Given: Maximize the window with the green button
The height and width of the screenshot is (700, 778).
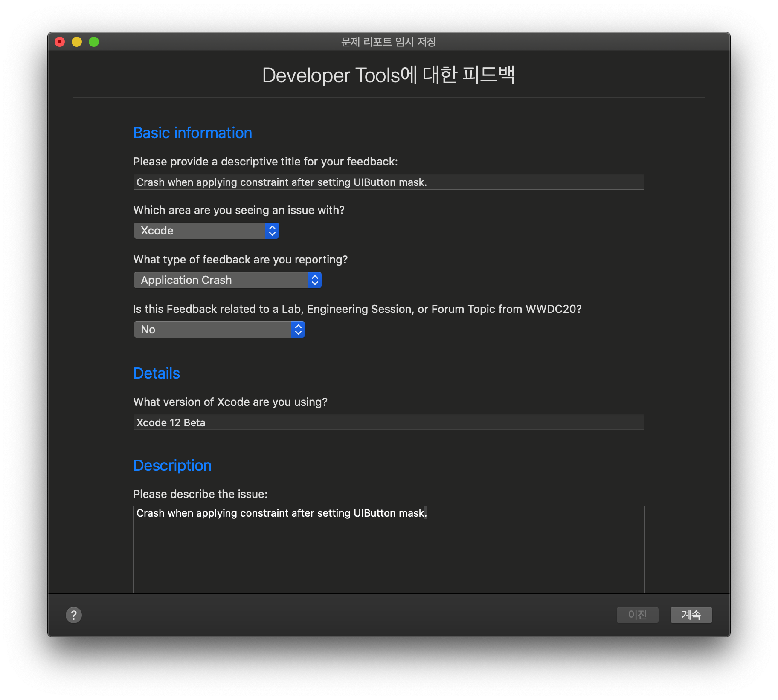Looking at the screenshot, I should point(94,42).
